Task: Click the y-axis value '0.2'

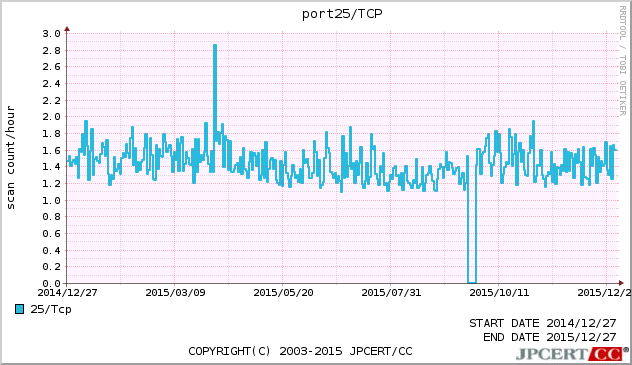Action: pyautogui.click(x=51, y=267)
